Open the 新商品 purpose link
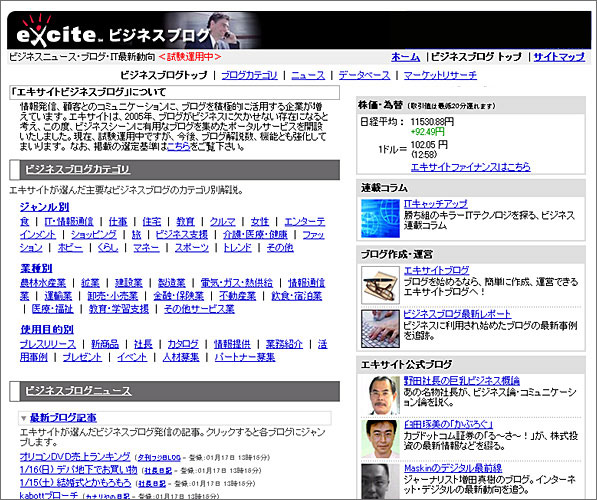597x500 pixels. coord(105,344)
